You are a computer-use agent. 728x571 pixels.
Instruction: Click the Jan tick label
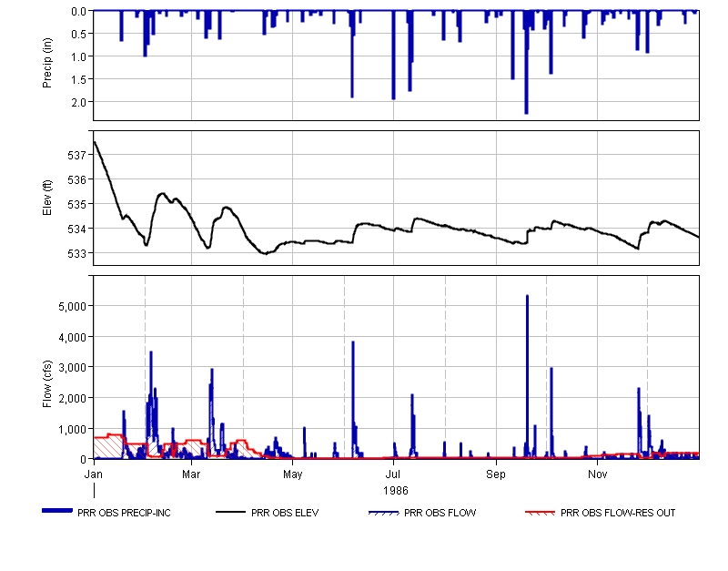[x=94, y=474]
